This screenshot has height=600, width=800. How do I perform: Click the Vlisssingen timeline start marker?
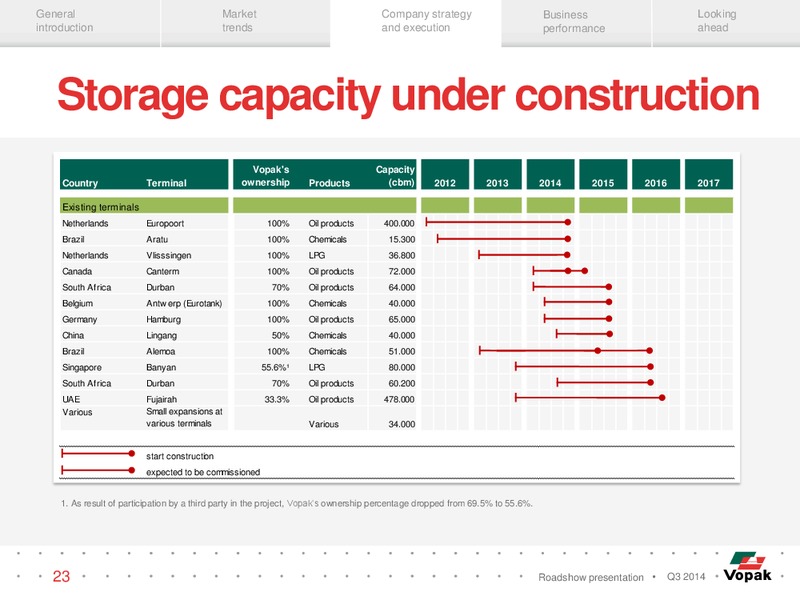(x=479, y=254)
